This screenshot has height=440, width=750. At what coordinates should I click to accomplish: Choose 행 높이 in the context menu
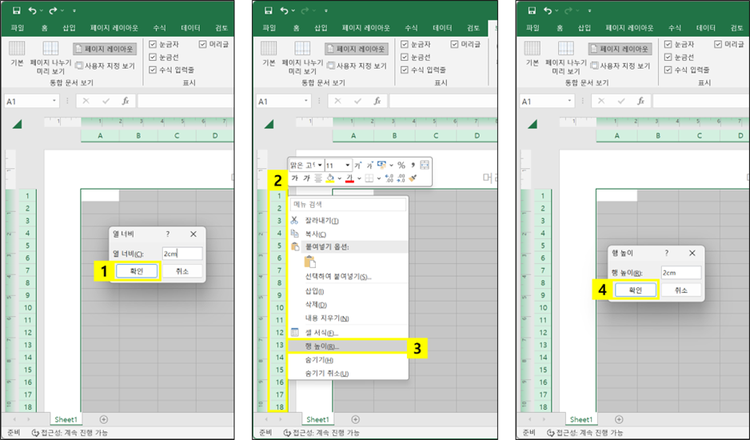tap(348, 346)
